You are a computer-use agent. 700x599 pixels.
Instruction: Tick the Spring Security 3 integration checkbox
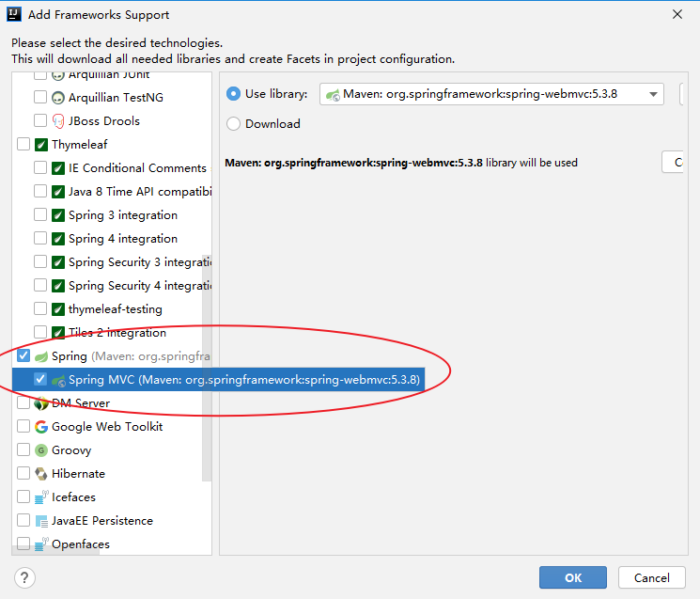[x=40, y=261]
